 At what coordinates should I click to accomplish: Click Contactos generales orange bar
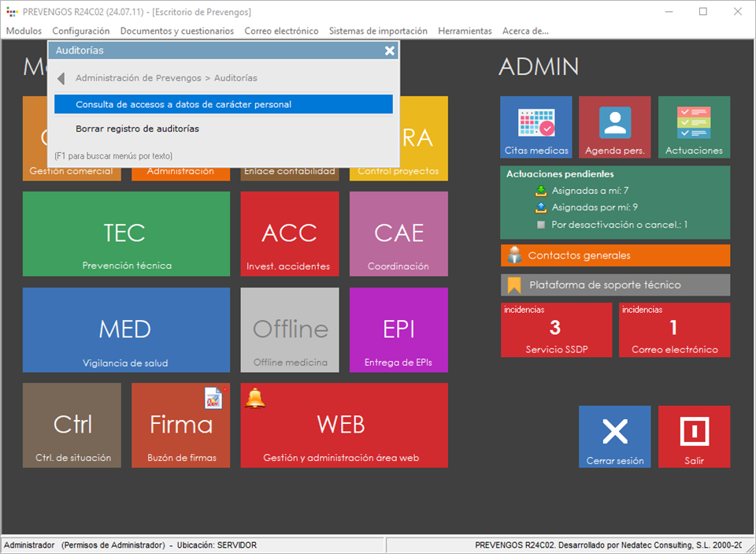(615, 255)
